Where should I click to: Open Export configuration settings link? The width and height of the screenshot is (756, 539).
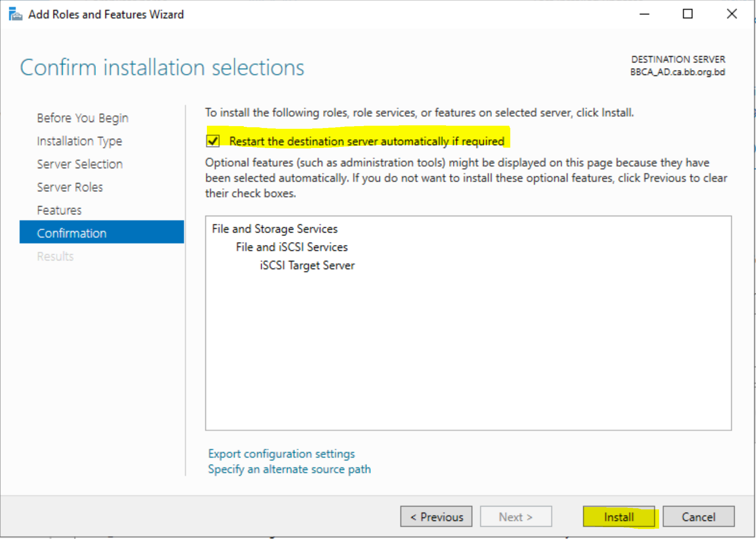coord(281,454)
